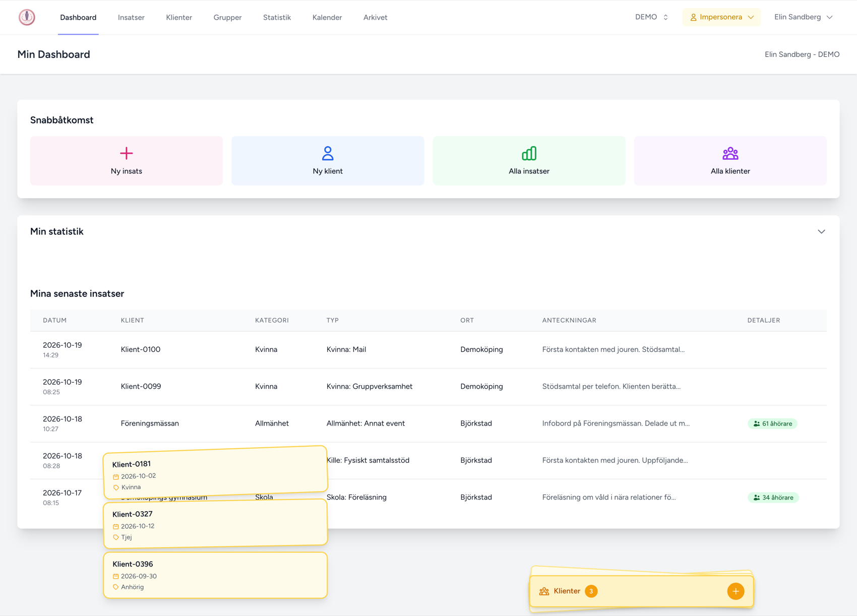Open the Insatser tab

(x=131, y=18)
